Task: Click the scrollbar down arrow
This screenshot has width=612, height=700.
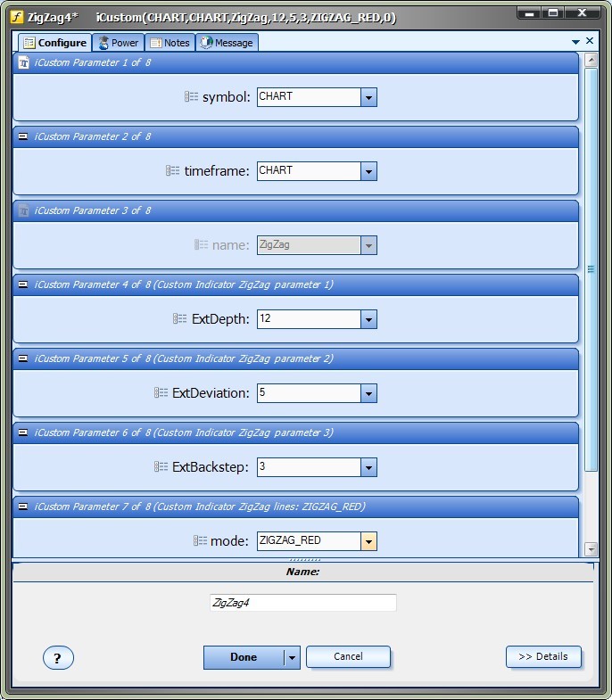Action: pyautogui.click(x=591, y=549)
